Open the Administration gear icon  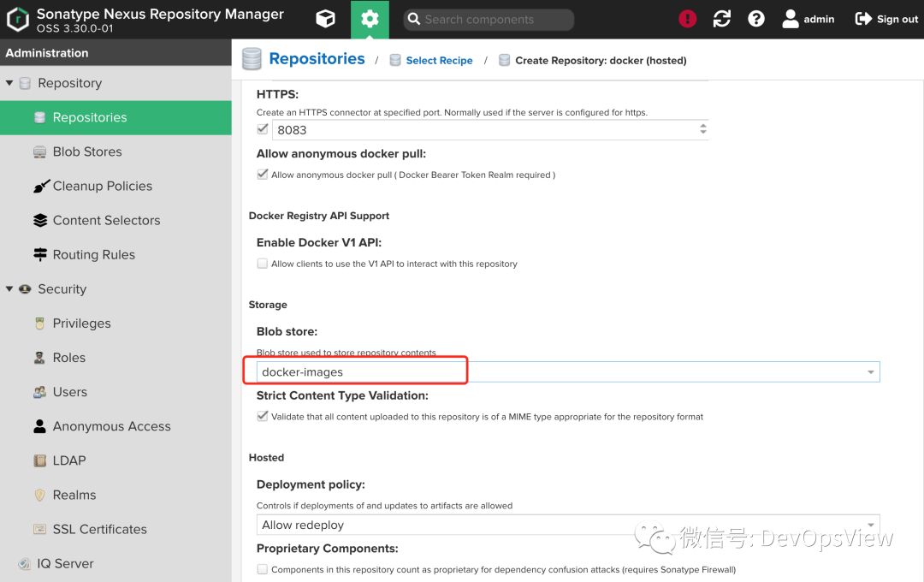point(370,19)
